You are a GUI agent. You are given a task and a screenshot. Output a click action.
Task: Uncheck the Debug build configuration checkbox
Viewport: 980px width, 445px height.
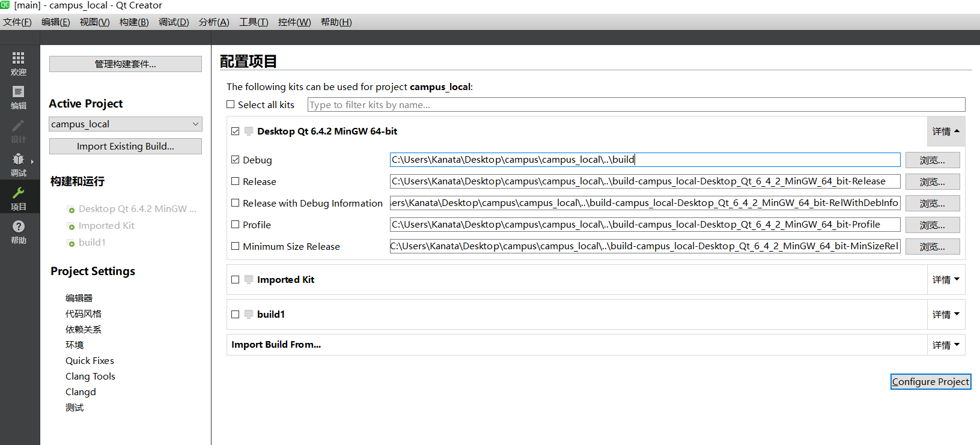pos(236,160)
